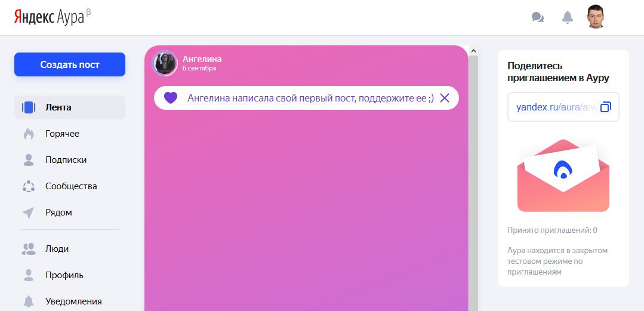Click the feed scrollbar up arrow
The width and height of the screenshot is (644, 311).
[x=473, y=51]
